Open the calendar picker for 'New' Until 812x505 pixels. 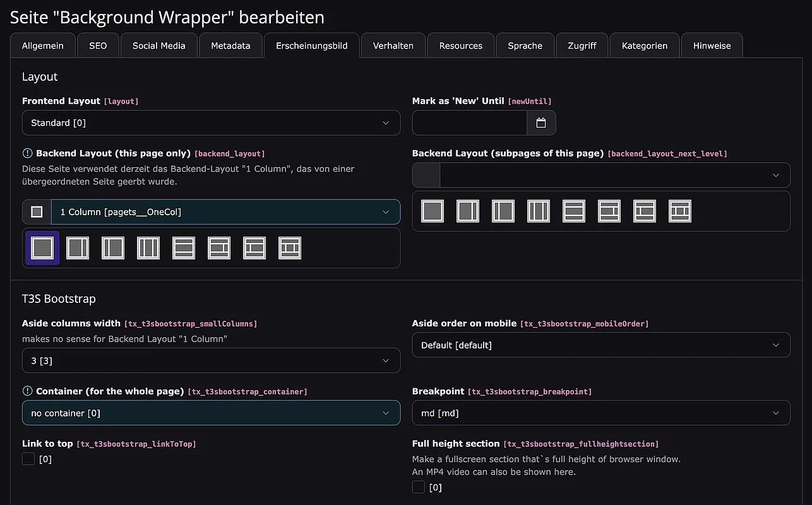click(541, 123)
